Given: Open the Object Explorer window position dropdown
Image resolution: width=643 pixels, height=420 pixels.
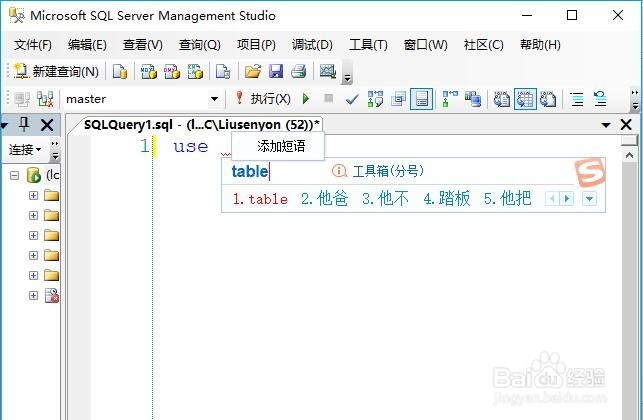Looking at the screenshot, I should pyautogui.click(x=5, y=125).
